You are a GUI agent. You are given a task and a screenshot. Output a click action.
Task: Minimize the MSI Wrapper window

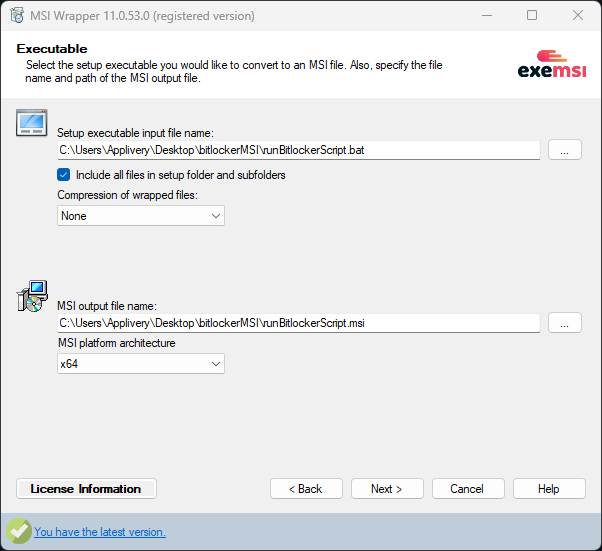tap(487, 16)
